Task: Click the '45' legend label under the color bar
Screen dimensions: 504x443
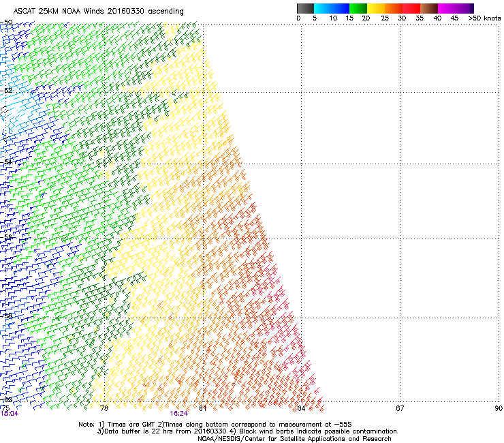Action: pos(454,18)
